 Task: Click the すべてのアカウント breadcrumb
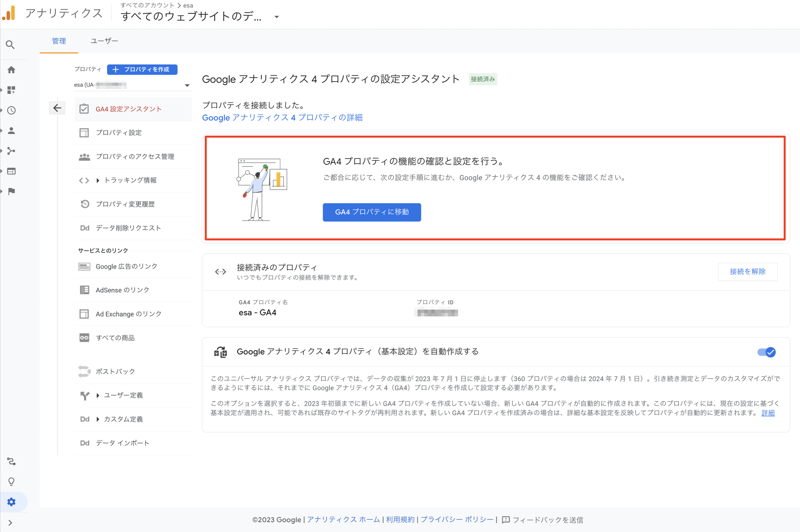(x=147, y=5)
